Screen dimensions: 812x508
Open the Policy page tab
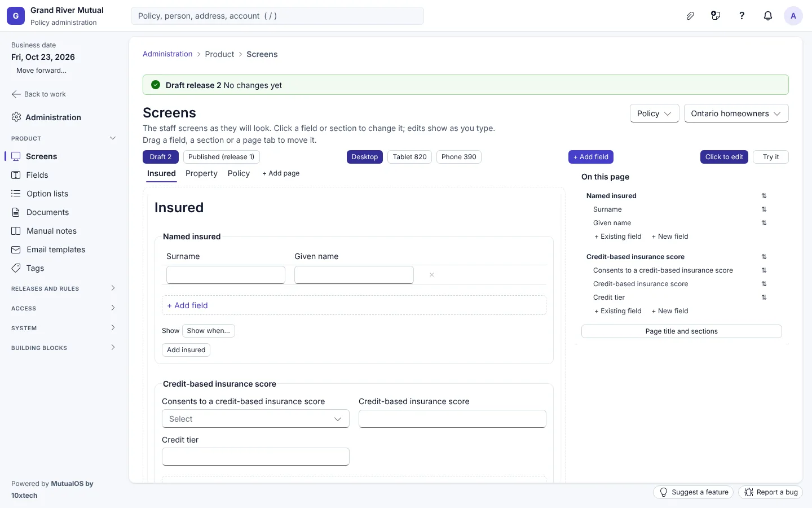pos(239,173)
